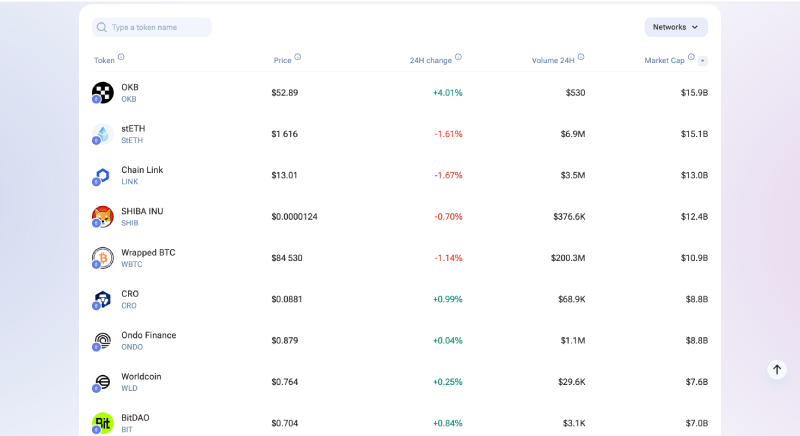Click the Chain Link token logo icon
This screenshot has width=800, height=436.
[103, 175]
